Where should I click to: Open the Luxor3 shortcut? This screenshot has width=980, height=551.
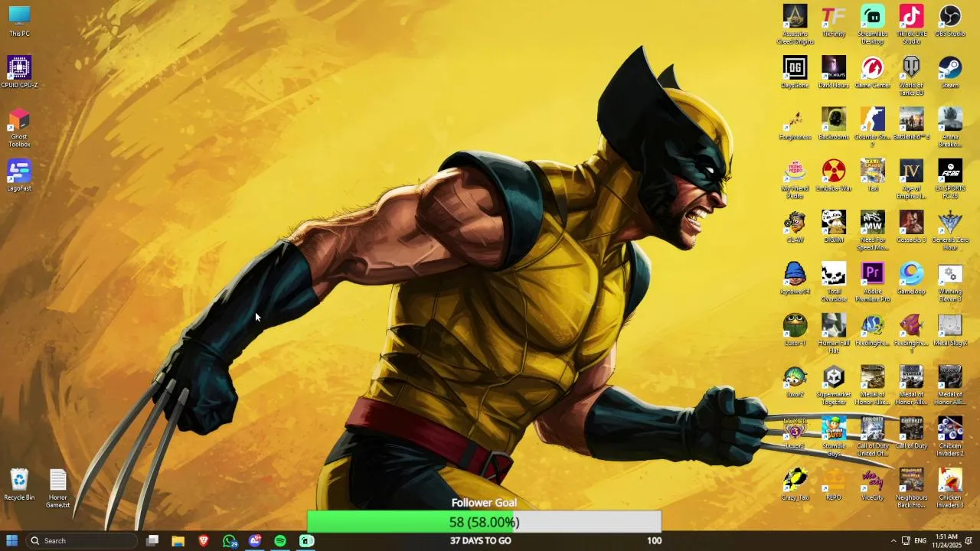coord(795,432)
